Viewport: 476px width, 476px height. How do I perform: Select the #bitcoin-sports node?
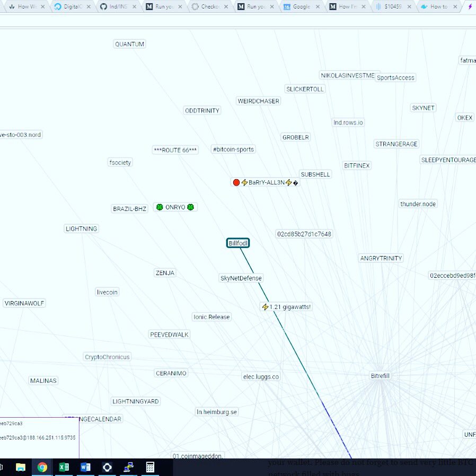coord(233,149)
